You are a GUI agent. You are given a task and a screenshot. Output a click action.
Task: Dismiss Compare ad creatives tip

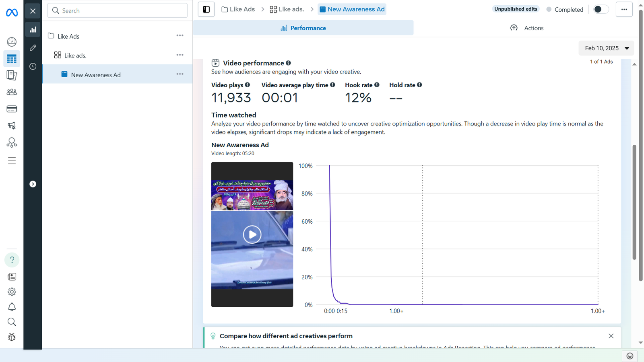611,336
